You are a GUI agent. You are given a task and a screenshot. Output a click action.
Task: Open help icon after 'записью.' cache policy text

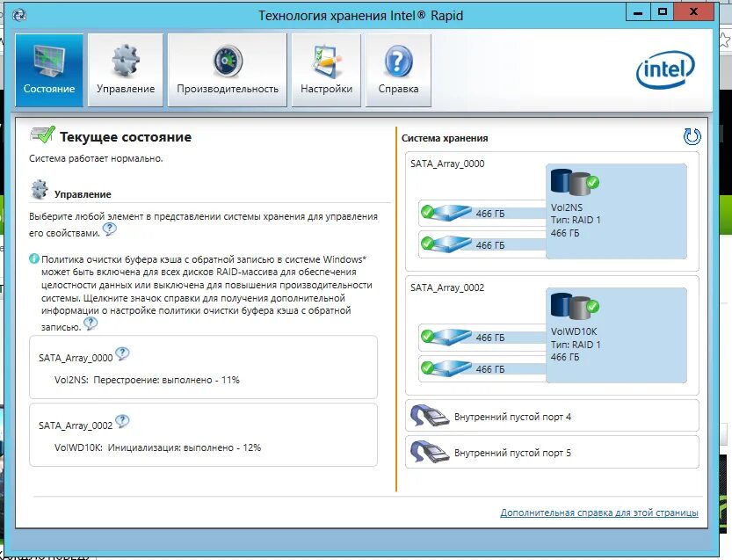pos(91,324)
